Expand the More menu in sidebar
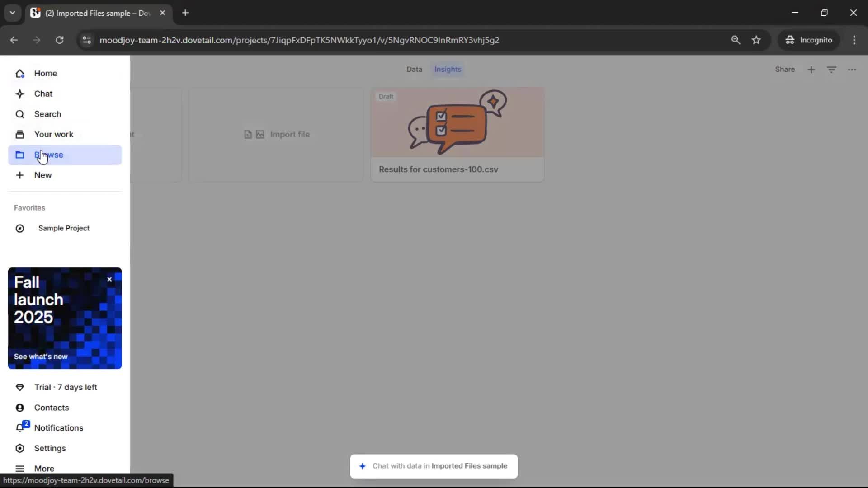The image size is (868, 488). tap(44, 468)
